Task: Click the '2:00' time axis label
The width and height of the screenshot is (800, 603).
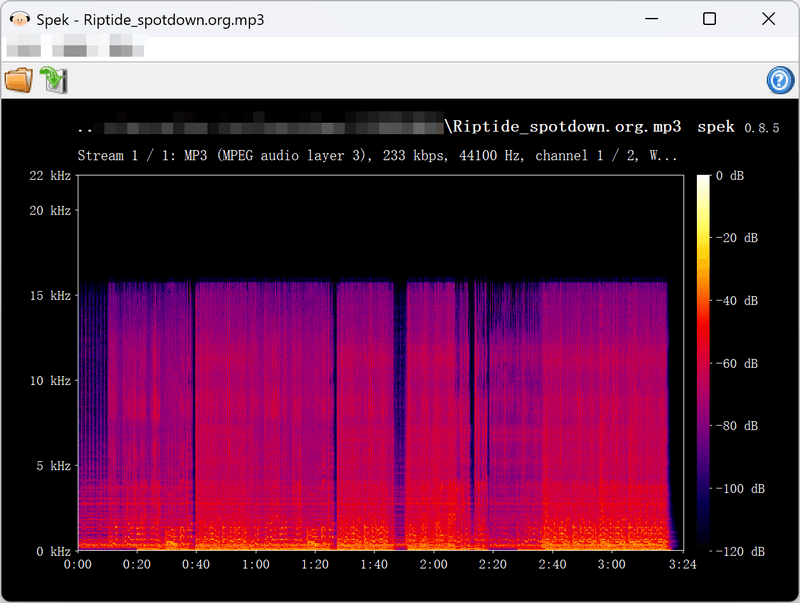Action: pos(434,565)
